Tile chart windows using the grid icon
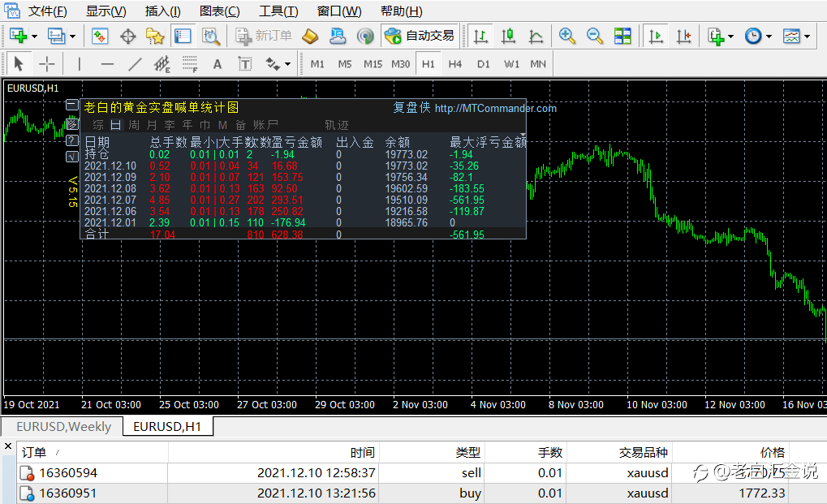 point(622,36)
